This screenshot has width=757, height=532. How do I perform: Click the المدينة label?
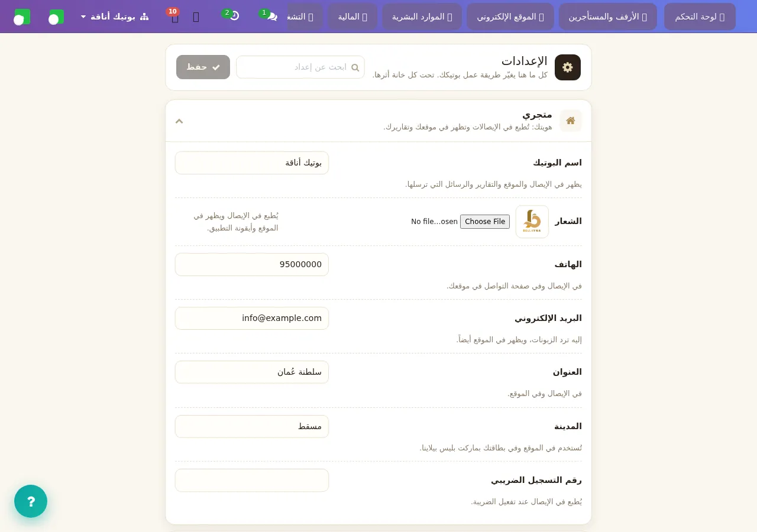[568, 426]
